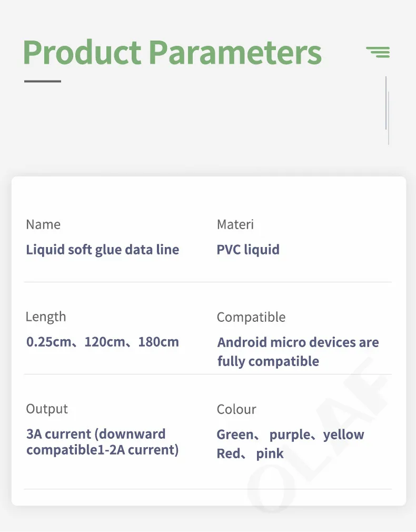Screen dimensions: 416x532
Task: Click the Red, pink colour text
Action: point(250,454)
